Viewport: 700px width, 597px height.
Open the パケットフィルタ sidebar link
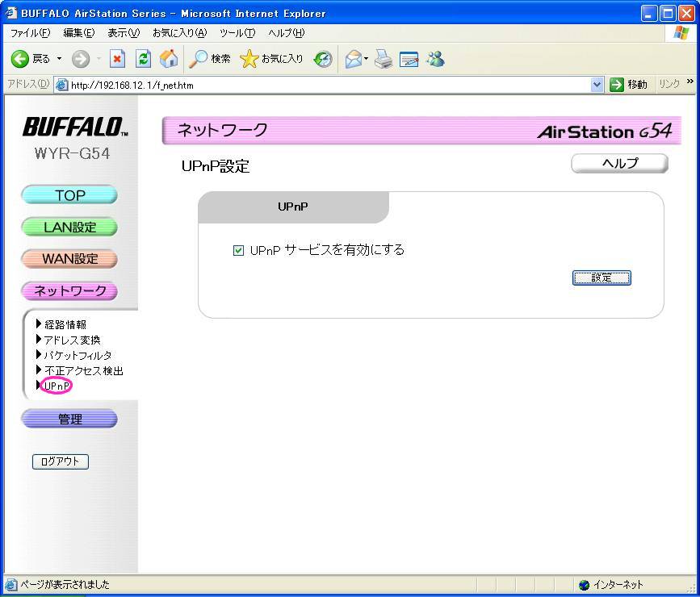78,355
